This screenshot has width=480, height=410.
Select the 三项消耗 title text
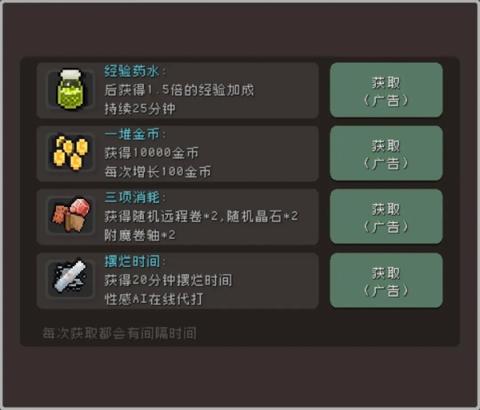click(132, 197)
